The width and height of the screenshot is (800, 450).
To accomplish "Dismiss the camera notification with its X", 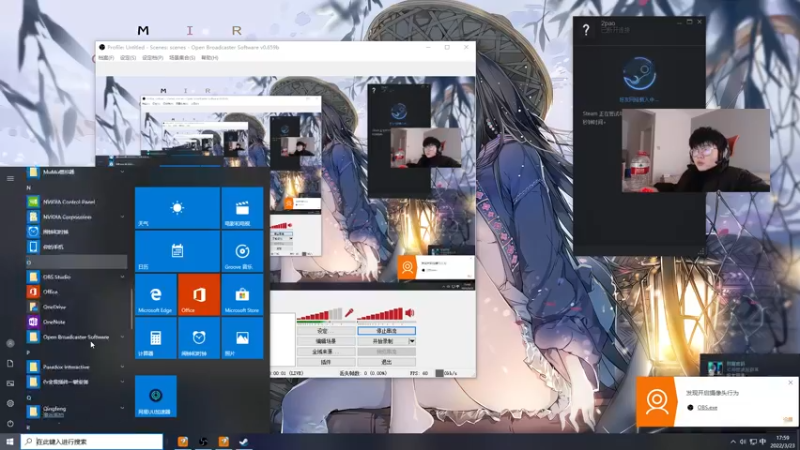I will click(790, 383).
